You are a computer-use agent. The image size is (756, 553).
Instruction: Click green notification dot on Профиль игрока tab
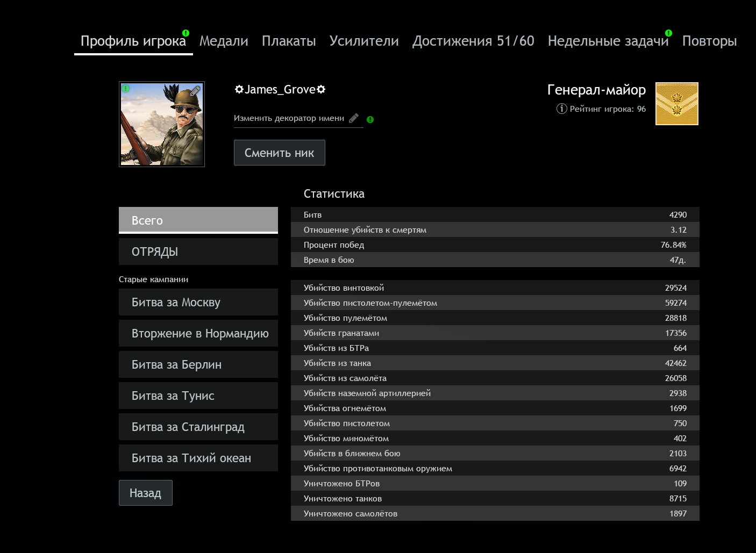click(186, 33)
